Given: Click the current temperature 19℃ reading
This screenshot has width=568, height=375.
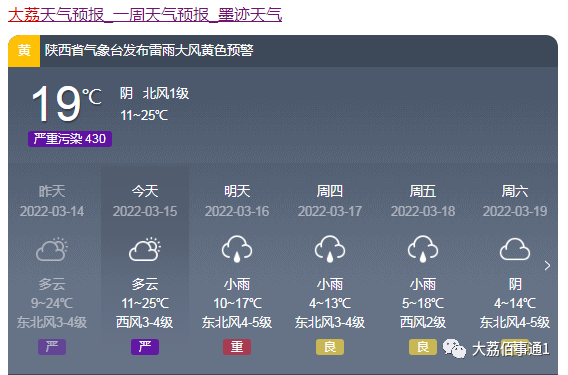Looking at the screenshot, I should [66, 104].
